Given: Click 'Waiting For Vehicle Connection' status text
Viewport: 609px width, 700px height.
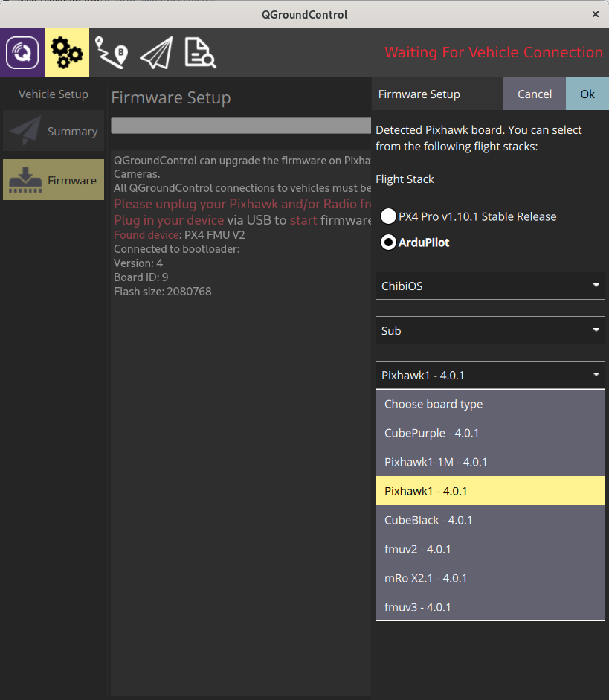Looking at the screenshot, I should 494,52.
